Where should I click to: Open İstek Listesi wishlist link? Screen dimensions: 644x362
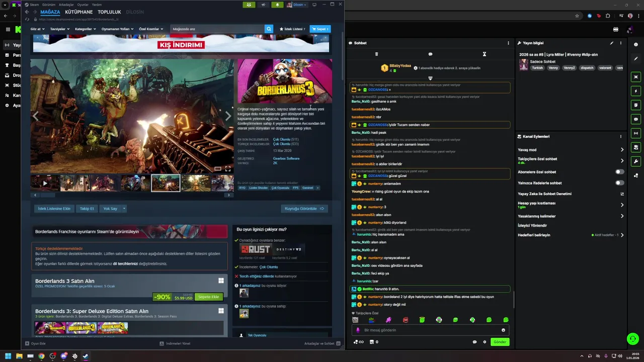(292, 29)
